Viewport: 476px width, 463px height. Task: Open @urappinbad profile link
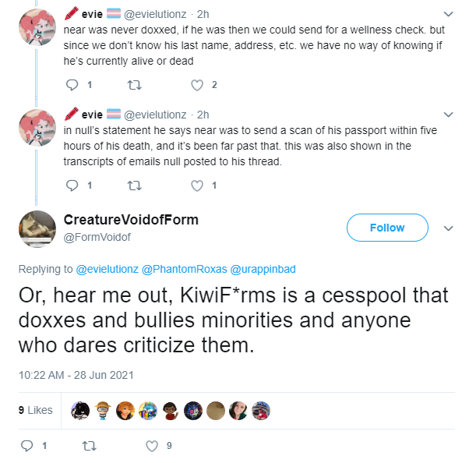[x=263, y=269]
